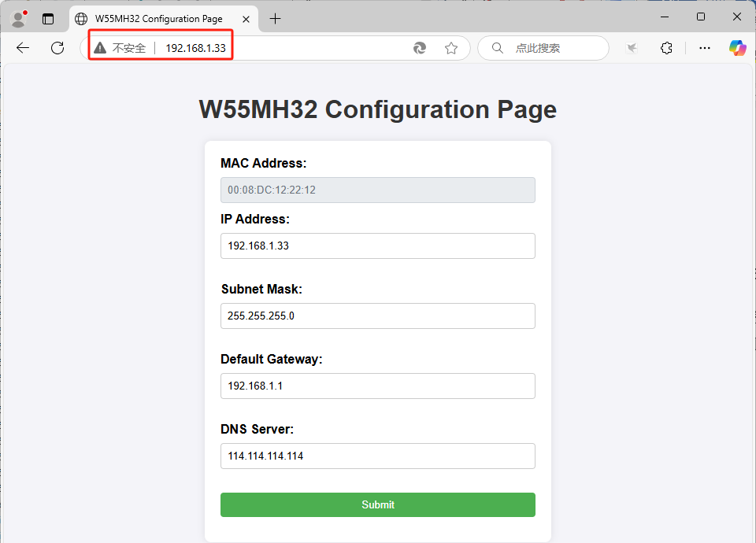756x543 pixels.
Task: Click the browser profile avatar icon
Action: pyautogui.click(x=18, y=19)
